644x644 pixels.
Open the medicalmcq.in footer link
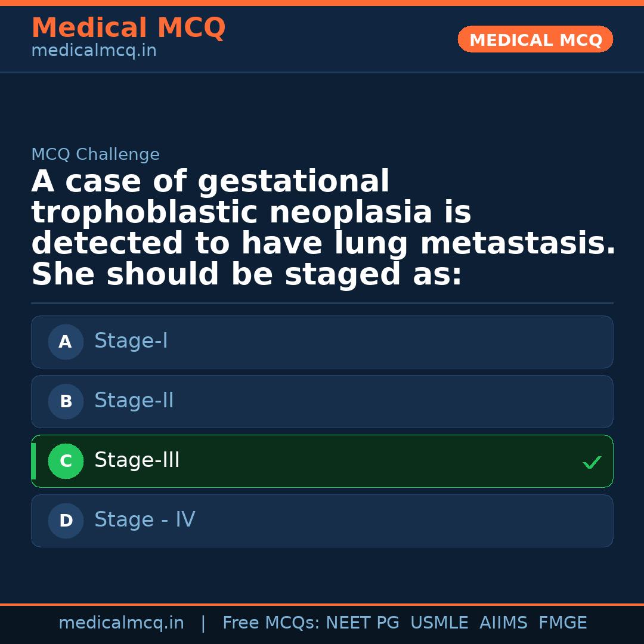point(121,623)
